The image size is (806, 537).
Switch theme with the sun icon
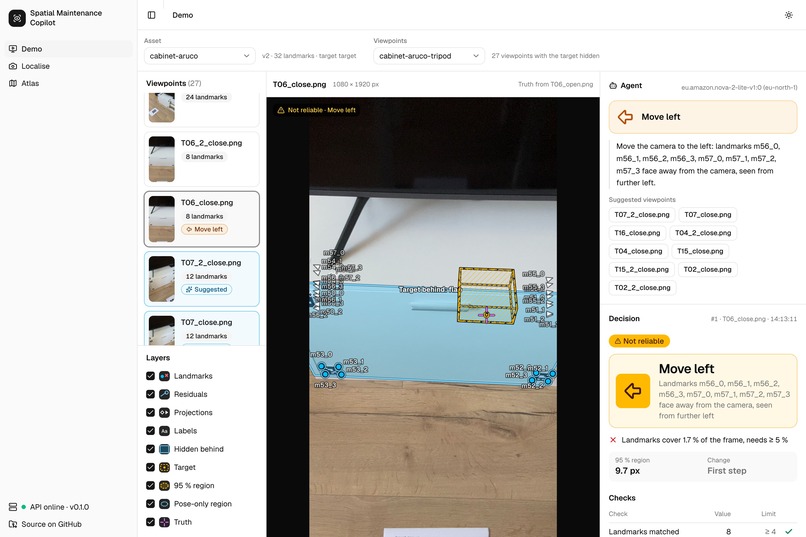(x=789, y=15)
